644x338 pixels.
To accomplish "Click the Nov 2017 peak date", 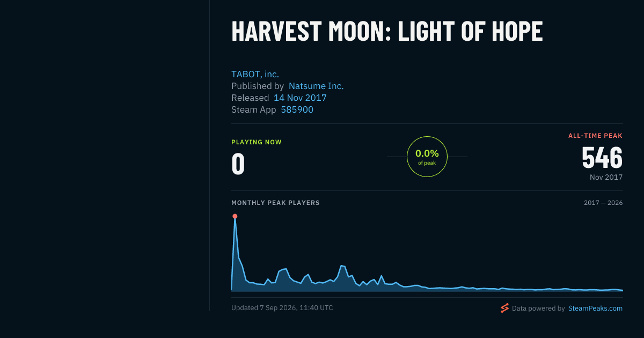I will point(606,177).
